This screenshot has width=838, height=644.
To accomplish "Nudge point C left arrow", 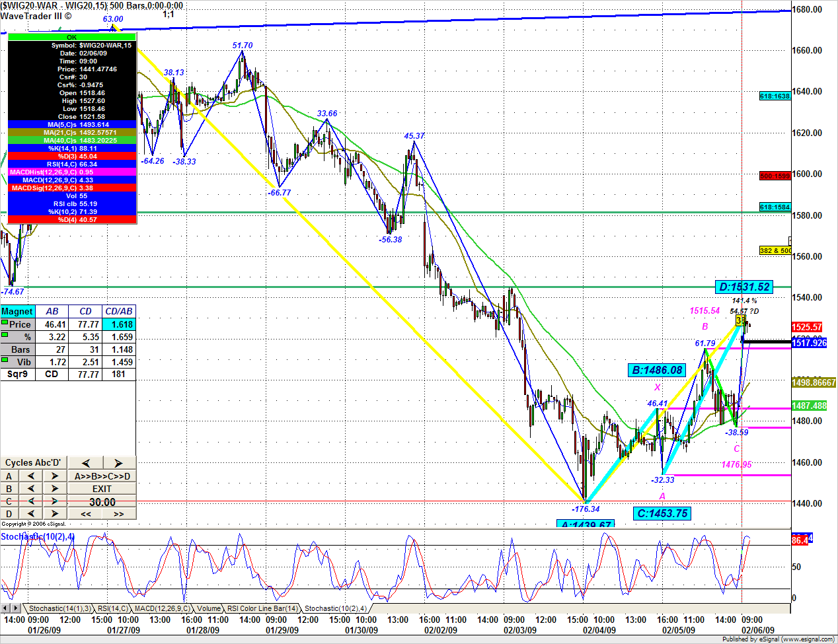I will tap(30, 501).
